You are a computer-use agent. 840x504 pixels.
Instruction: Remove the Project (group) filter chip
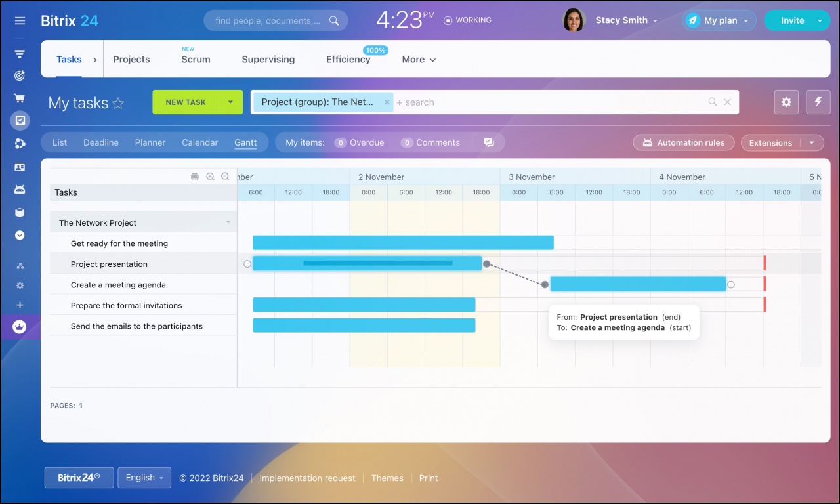pos(387,102)
